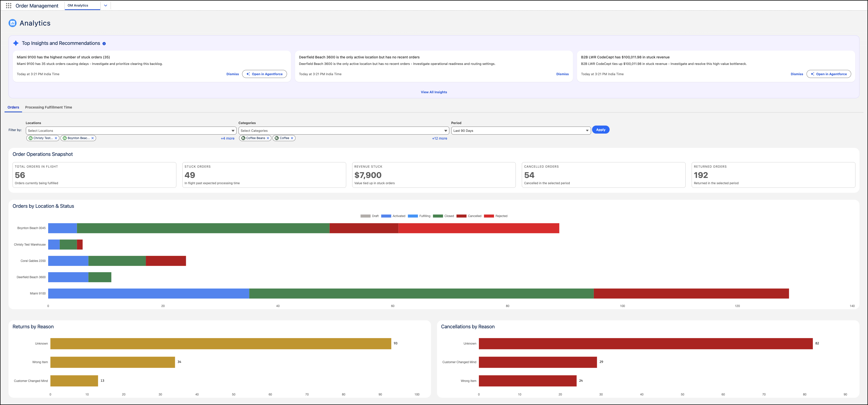This screenshot has height=405, width=868.
Task: Open OM Analytics tab dropdown chevron
Action: [105, 5]
